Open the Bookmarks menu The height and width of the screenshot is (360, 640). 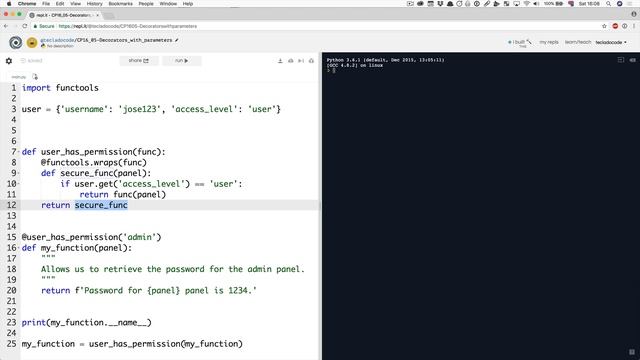120,4
